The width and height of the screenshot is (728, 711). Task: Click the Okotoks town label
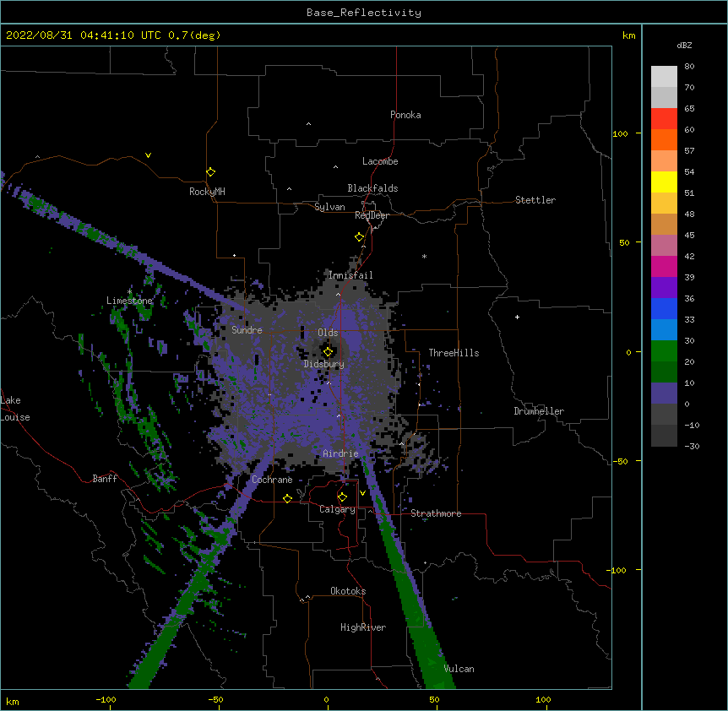(348, 591)
